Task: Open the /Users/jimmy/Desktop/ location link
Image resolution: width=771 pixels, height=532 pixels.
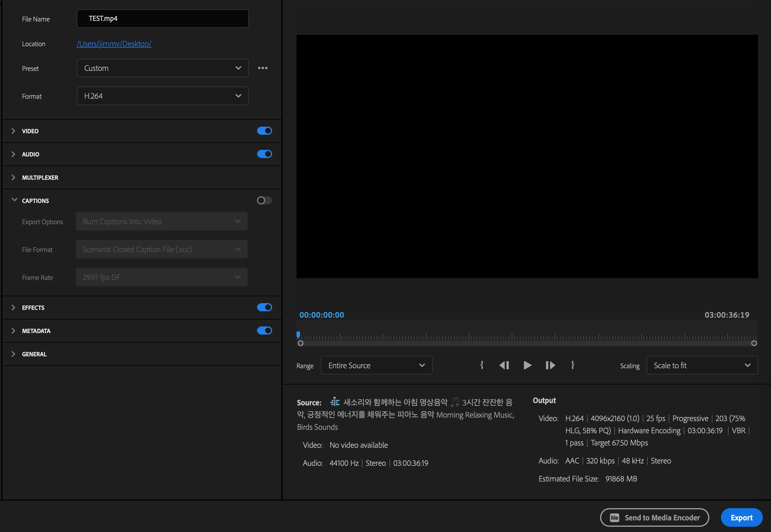Action: coord(114,44)
